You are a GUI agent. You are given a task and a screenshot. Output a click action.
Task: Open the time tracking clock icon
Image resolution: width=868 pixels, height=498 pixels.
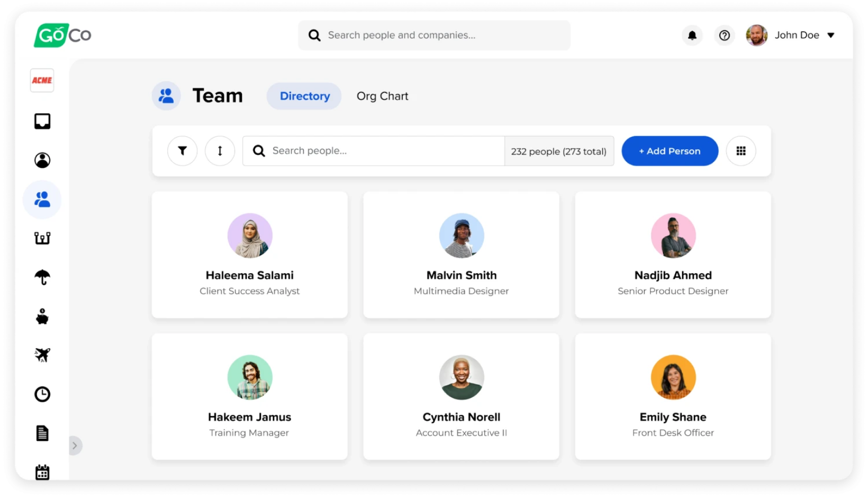[x=42, y=394]
